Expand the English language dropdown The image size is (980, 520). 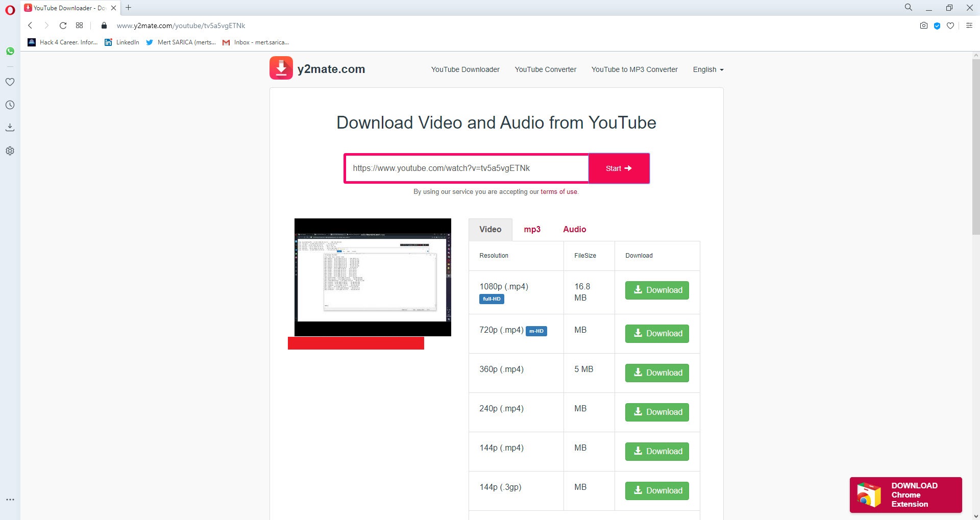click(x=708, y=69)
